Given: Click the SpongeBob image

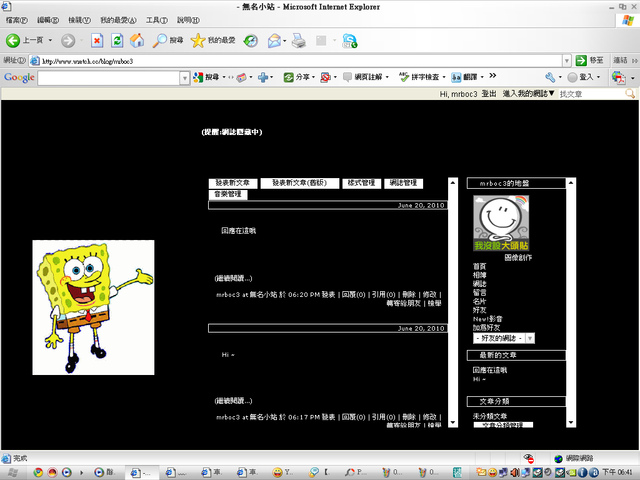Looking at the screenshot, I should click(x=93, y=307).
